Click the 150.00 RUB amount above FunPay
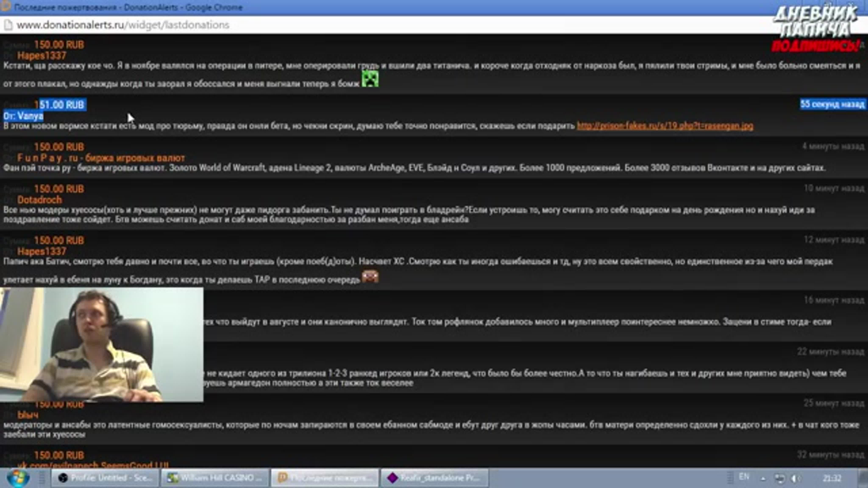The width and height of the screenshot is (868, 488). click(x=59, y=147)
